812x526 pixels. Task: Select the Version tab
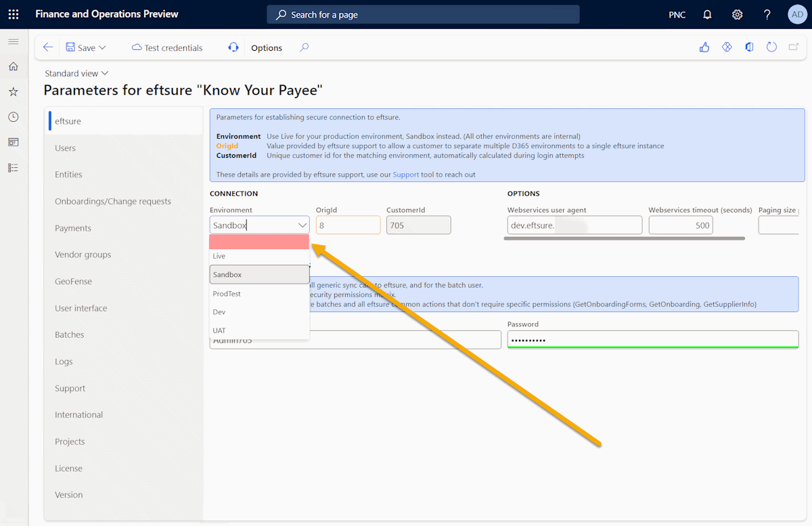124,495
